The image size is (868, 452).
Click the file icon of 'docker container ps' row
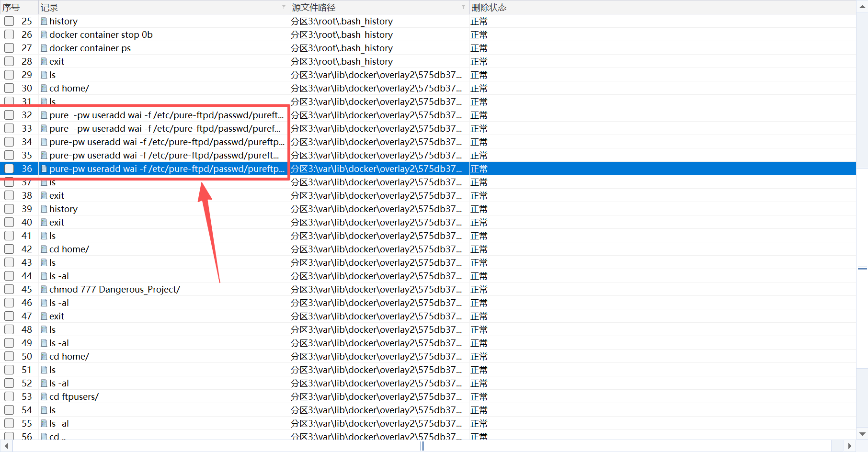44,48
